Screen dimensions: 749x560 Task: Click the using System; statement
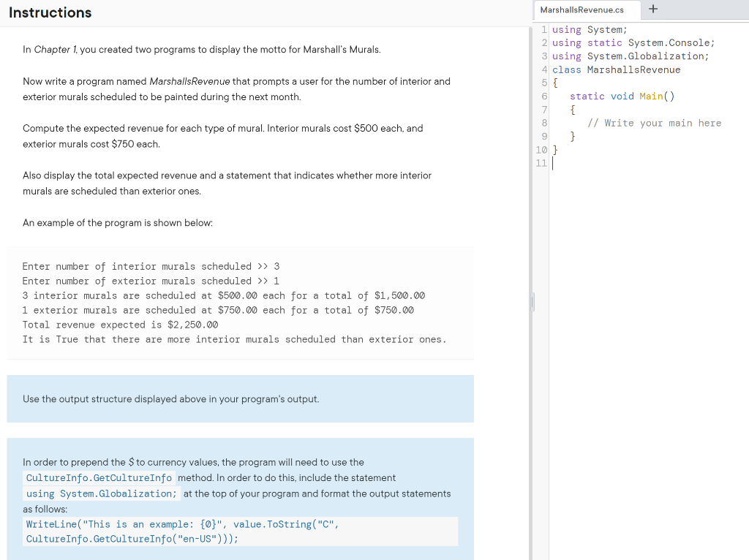(592, 29)
